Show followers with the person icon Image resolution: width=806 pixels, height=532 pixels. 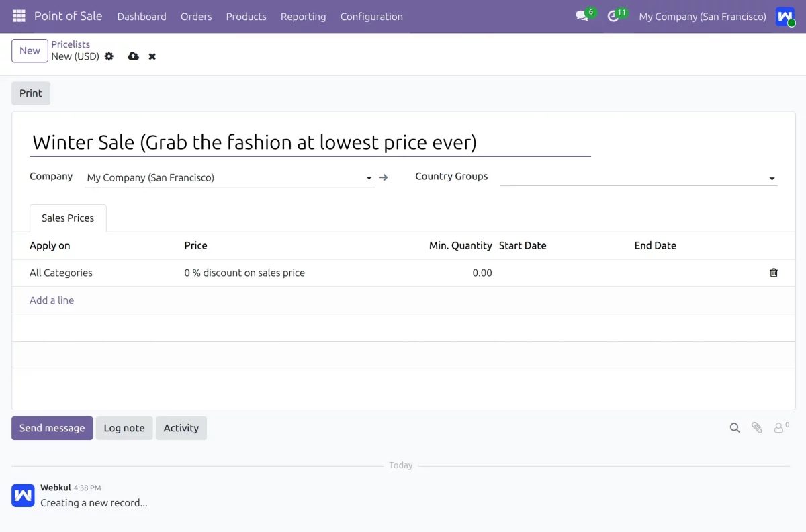(x=780, y=427)
